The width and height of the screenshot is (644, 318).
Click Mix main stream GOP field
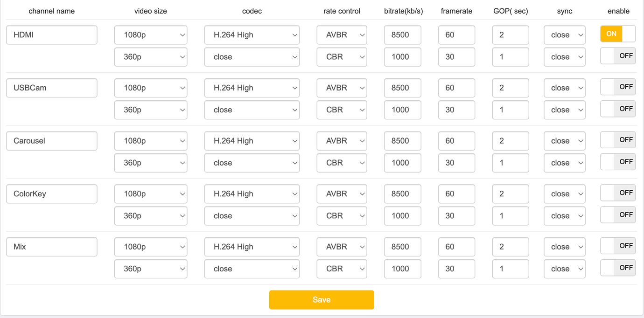(x=511, y=247)
